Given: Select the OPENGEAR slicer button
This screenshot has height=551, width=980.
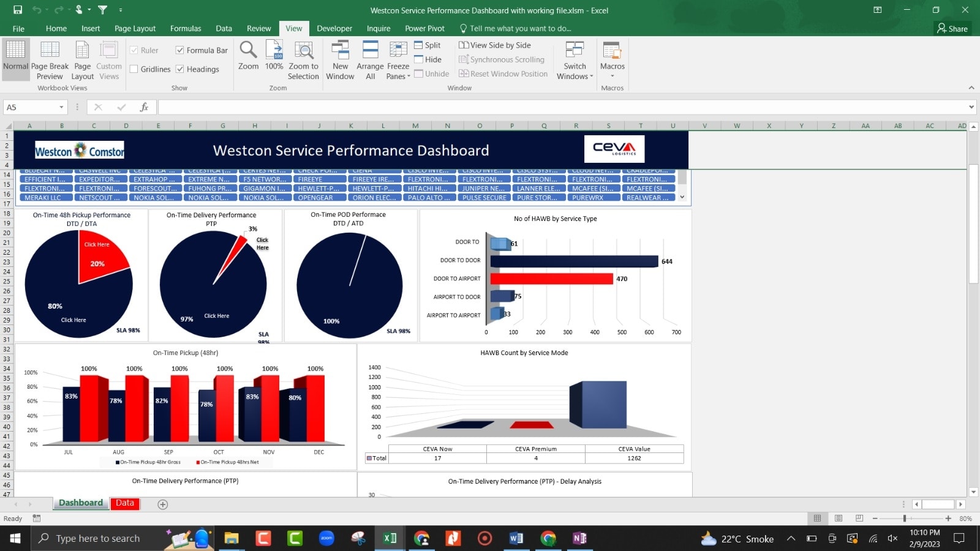Looking at the screenshot, I should coord(320,198).
